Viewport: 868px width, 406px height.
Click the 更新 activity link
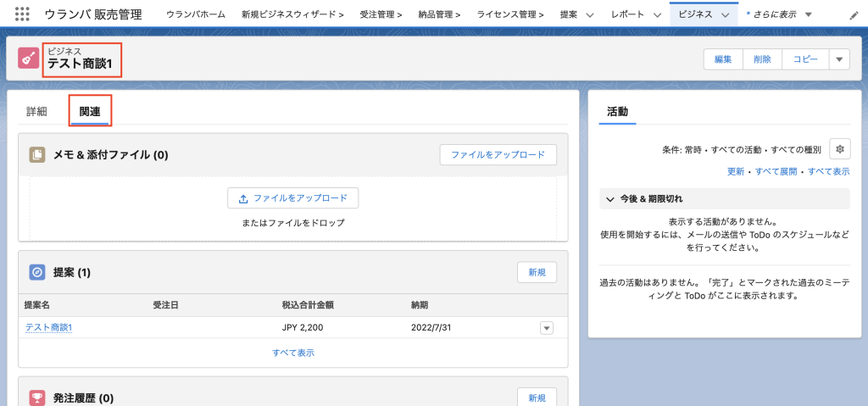[736, 172]
